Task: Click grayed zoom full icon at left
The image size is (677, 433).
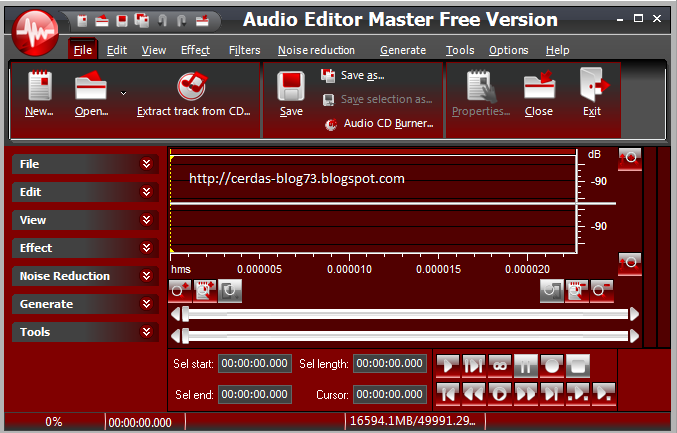Action: click(x=230, y=291)
